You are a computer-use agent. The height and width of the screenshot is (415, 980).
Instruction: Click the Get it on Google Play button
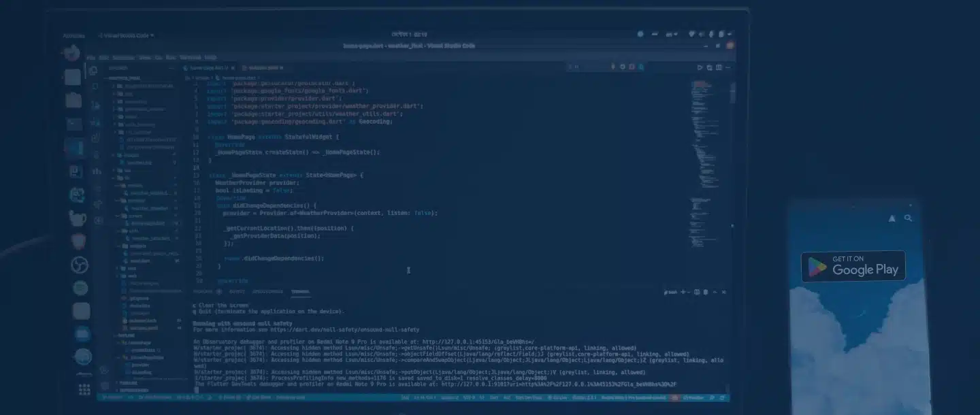click(x=853, y=266)
